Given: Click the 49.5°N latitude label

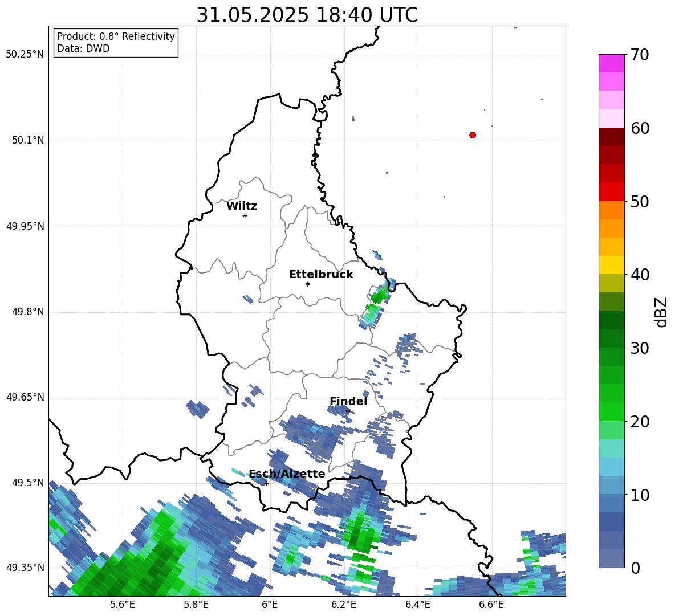Looking at the screenshot, I should (x=28, y=483).
